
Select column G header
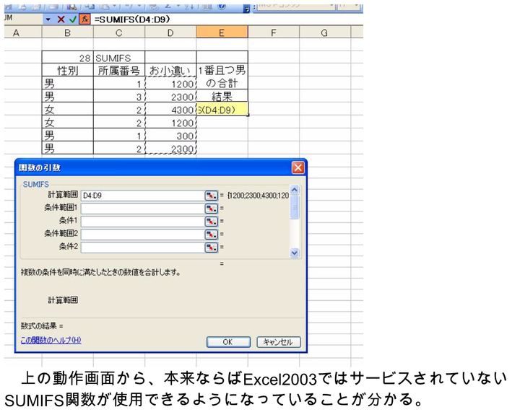(x=325, y=32)
